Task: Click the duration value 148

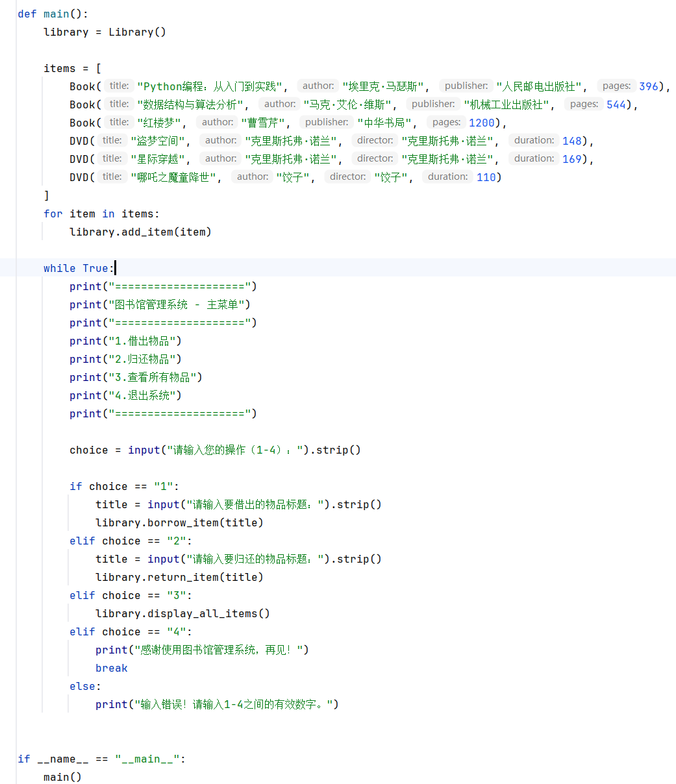Action: pos(572,141)
